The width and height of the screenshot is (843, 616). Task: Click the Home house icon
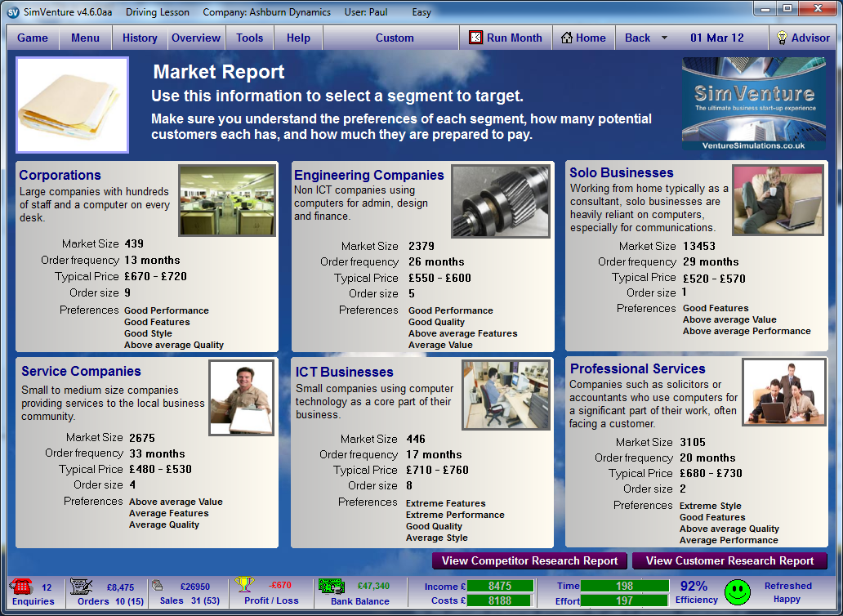[567, 38]
